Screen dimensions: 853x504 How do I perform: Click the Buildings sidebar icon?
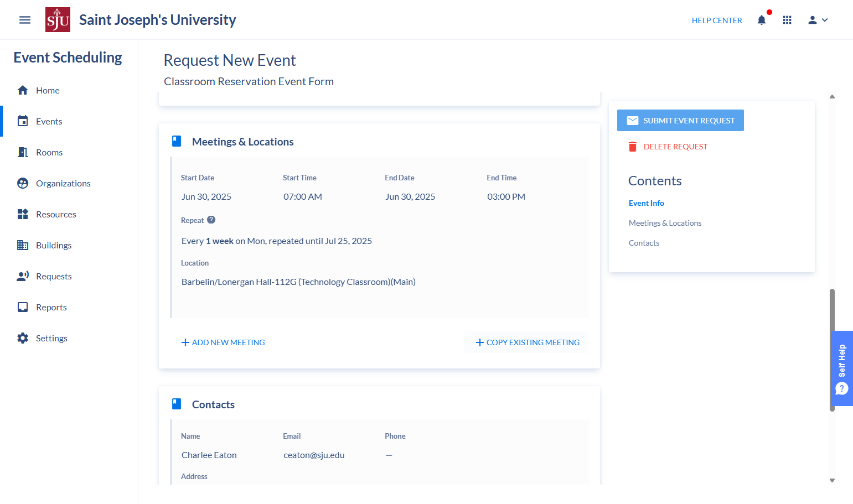click(23, 245)
